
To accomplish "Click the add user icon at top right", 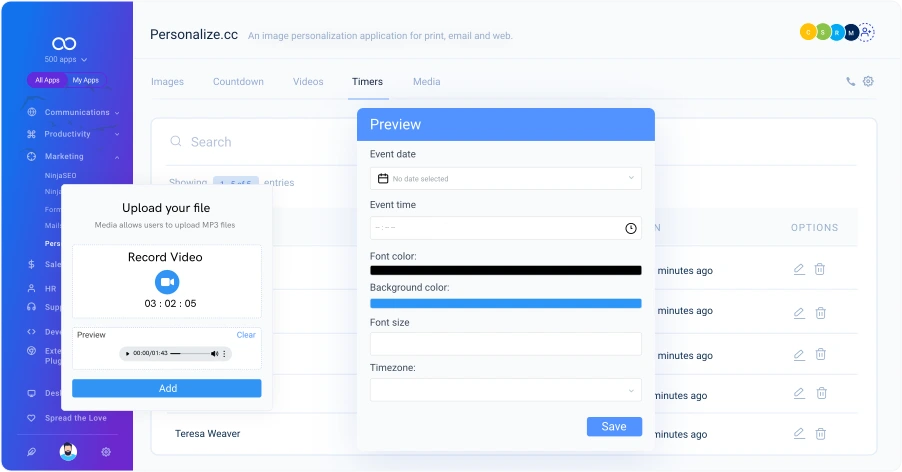I will (866, 32).
